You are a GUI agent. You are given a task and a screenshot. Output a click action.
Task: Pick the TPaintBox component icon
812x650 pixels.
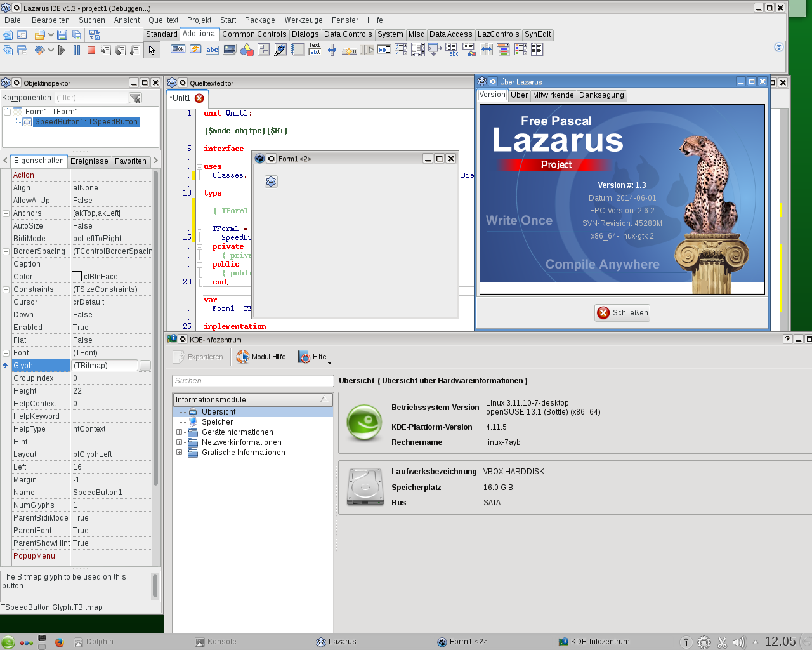tap(280, 50)
